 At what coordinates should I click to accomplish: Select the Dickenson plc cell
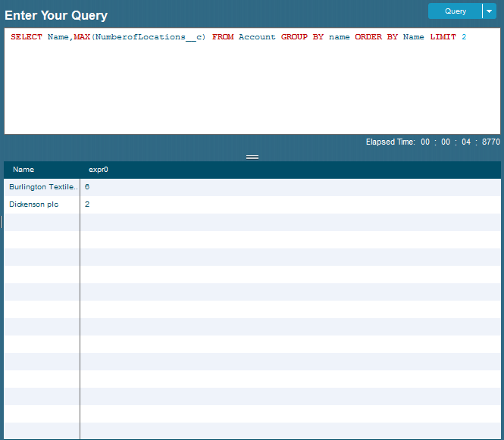[x=42, y=204]
